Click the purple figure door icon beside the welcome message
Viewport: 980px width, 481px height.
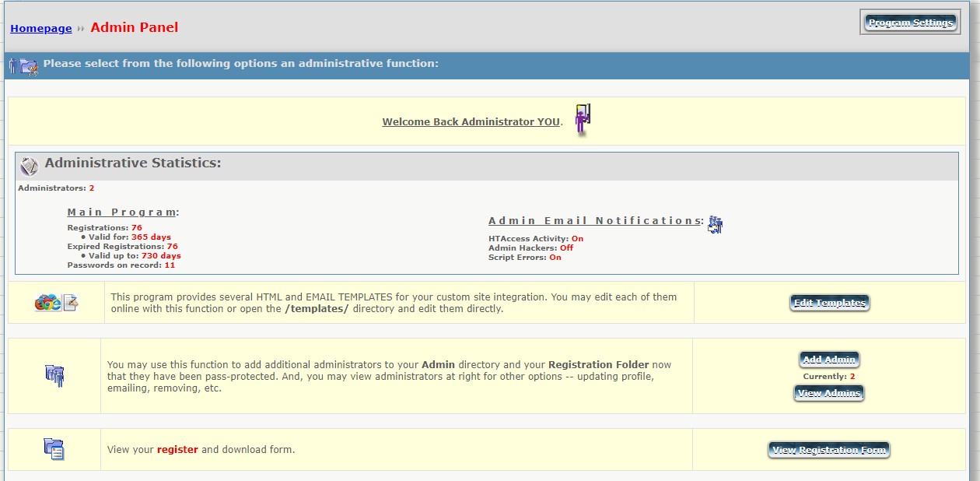[x=583, y=120]
